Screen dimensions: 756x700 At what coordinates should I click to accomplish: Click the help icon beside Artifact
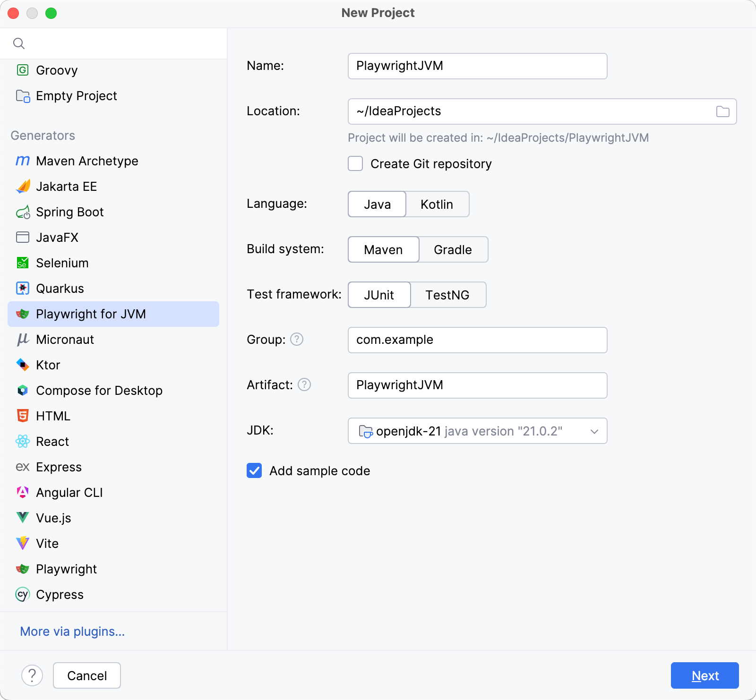click(304, 385)
